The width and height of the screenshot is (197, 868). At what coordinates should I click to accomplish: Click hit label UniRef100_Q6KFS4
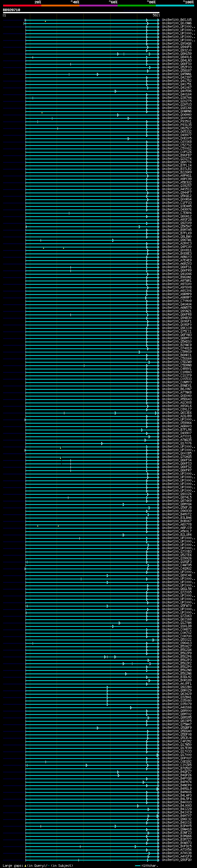tap(177, 460)
